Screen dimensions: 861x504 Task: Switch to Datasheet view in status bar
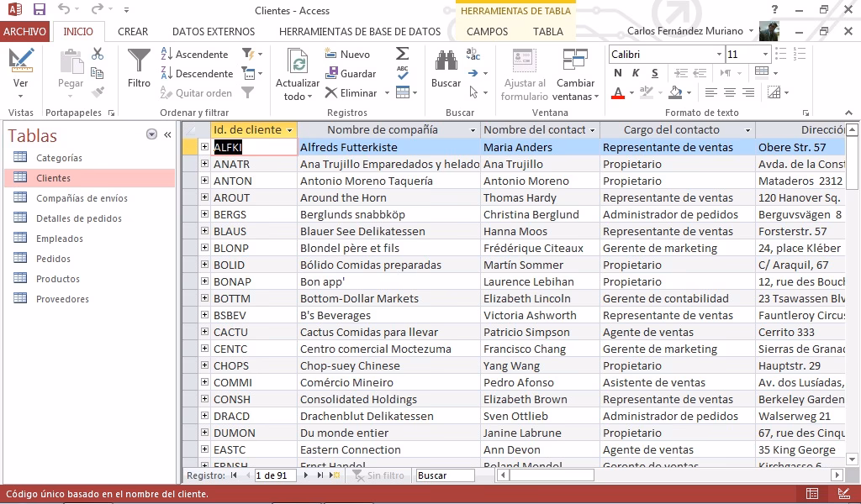[x=812, y=494]
